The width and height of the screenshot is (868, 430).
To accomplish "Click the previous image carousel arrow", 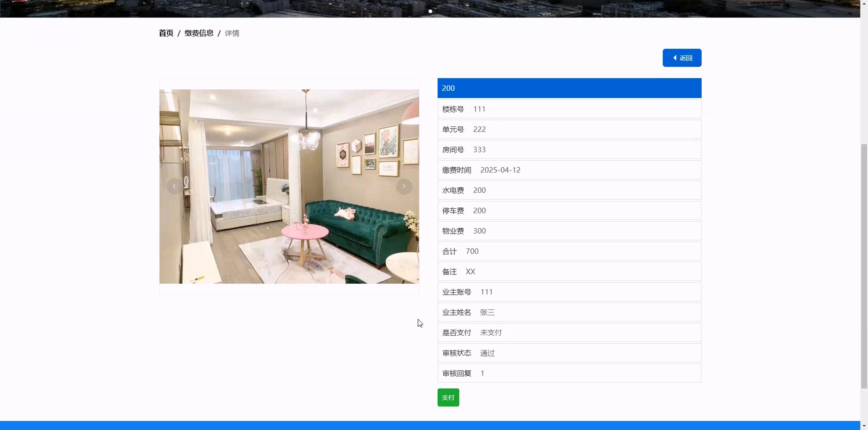I will coord(174,186).
